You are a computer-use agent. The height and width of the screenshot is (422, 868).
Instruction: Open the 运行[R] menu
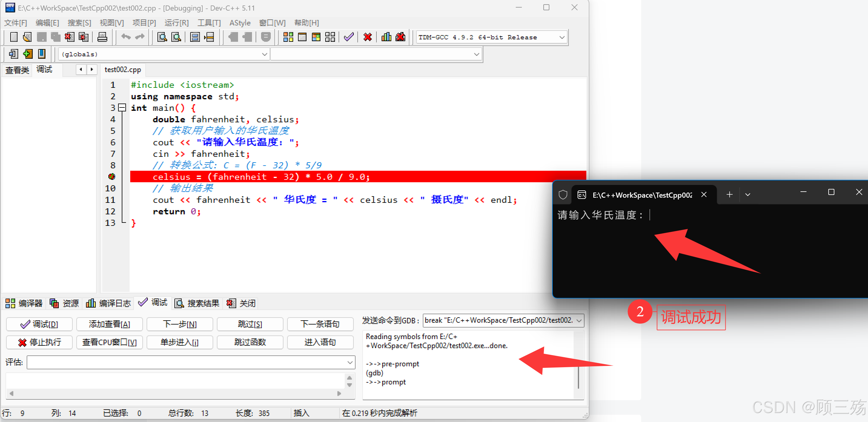(176, 23)
